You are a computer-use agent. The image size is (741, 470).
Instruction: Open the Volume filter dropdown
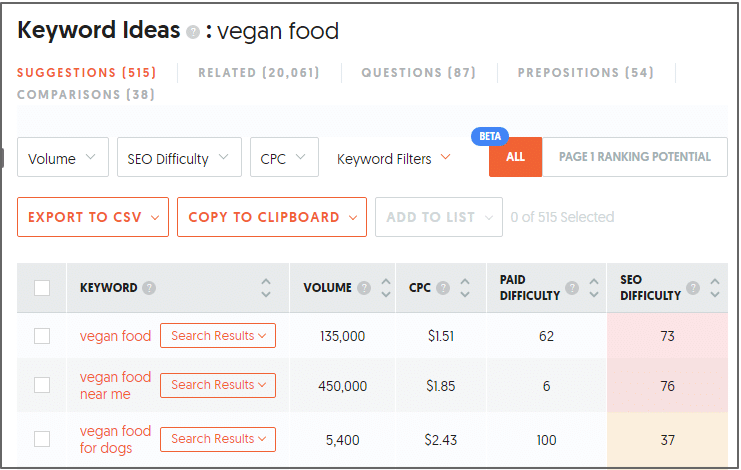[x=63, y=157]
